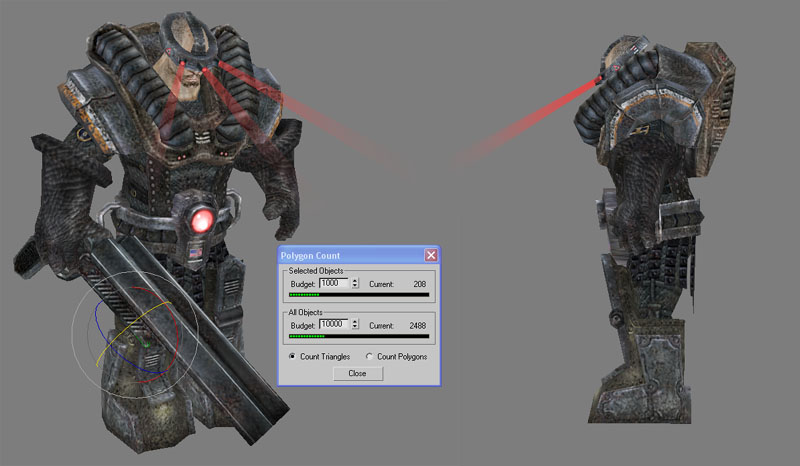Image resolution: width=800 pixels, height=466 pixels.
Task: Select the Count Triangles radio button
Action: coord(292,356)
